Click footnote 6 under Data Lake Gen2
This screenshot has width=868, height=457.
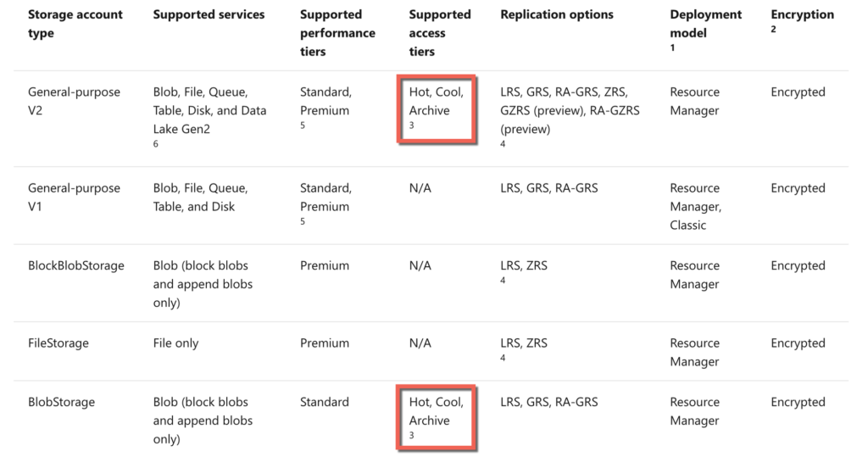(156, 143)
